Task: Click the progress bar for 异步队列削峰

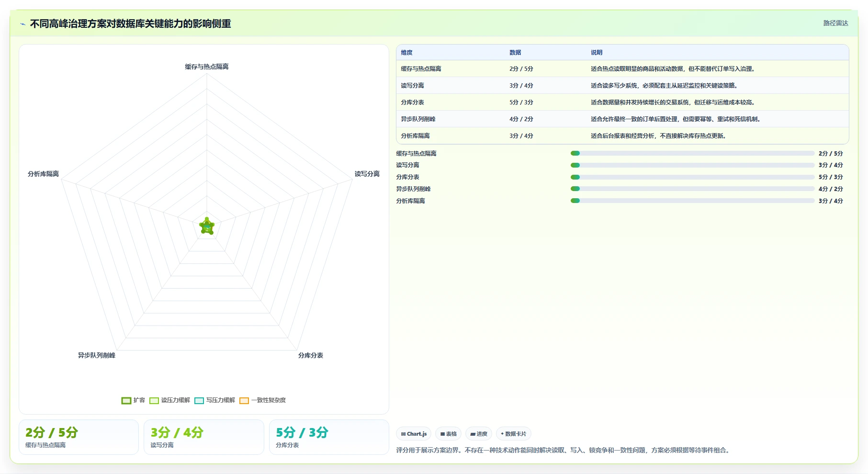Action: tap(692, 189)
